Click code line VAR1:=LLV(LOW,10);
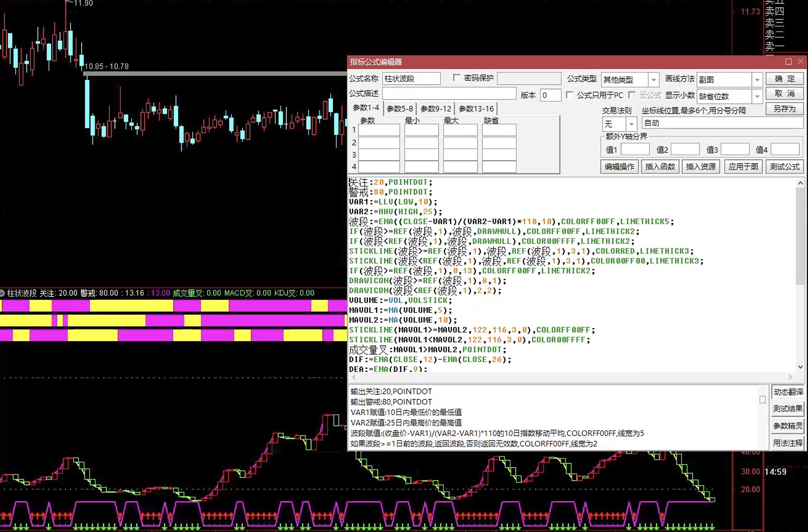Image resolution: width=808 pixels, height=532 pixels. pos(393,202)
